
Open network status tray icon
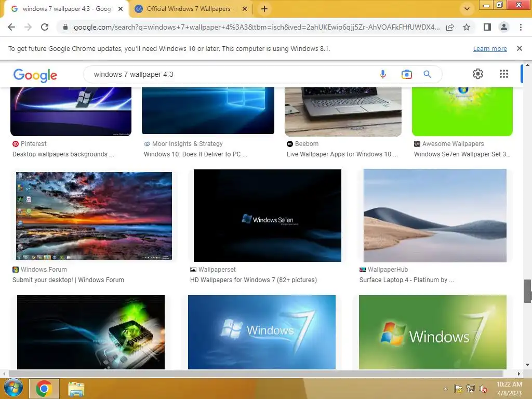pyautogui.click(x=471, y=389)
